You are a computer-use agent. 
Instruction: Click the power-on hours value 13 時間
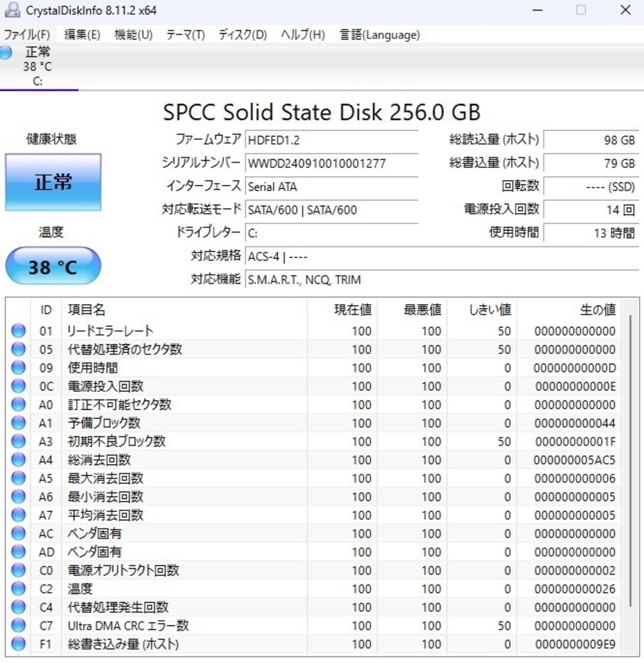(591, 233)
